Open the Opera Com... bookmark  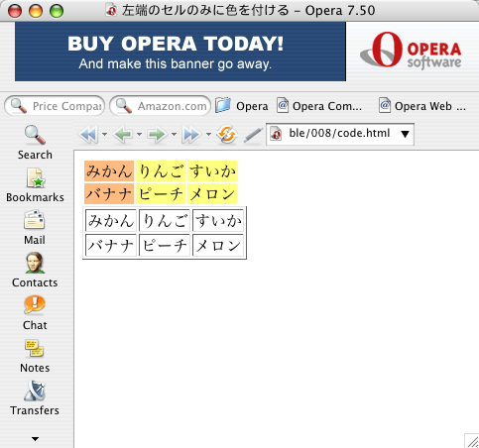pyautogui.click(x=319, y=106)
